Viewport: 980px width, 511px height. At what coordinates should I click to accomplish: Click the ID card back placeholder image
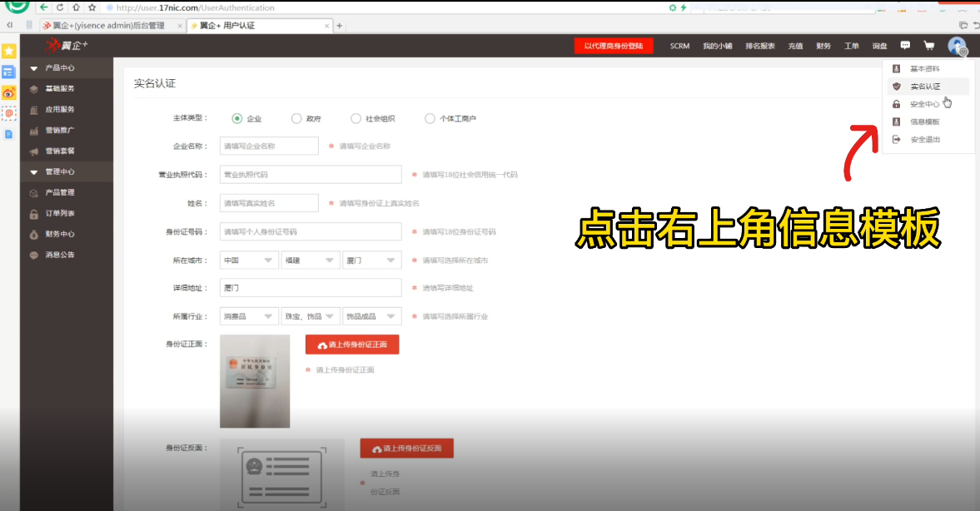282,476
